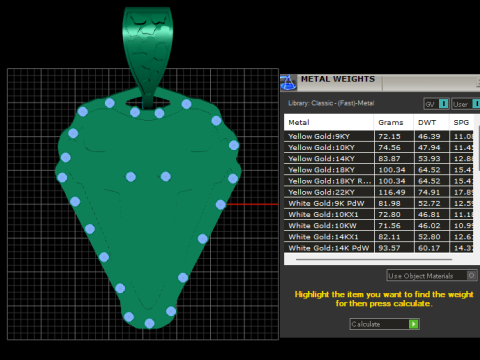
Task: Select the White Gold:9K PdW row
Action: click(378, 203)
